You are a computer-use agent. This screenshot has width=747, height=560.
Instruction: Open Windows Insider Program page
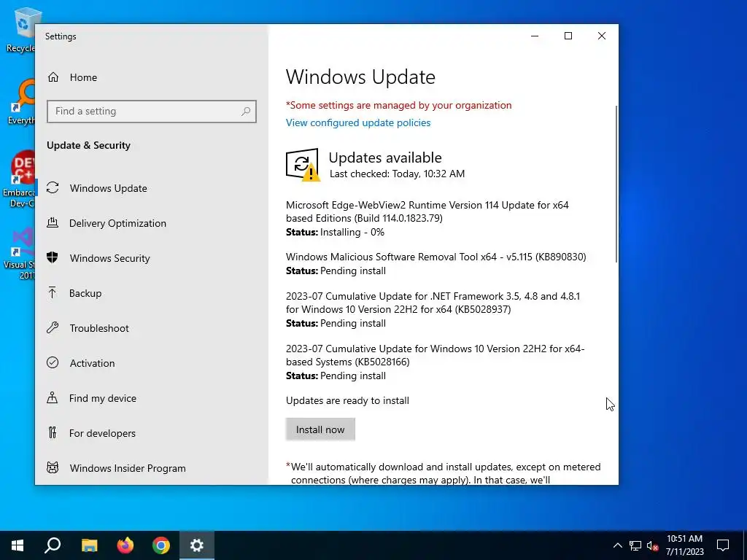pos(152,468)
